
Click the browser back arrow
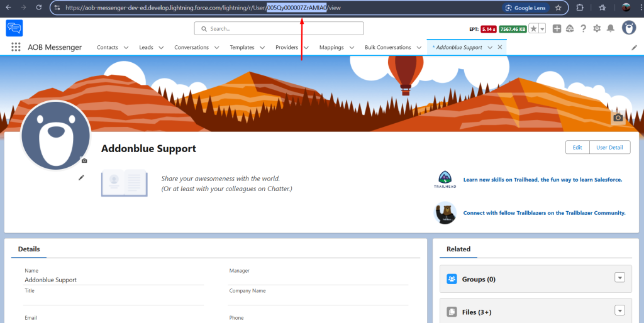pyautogui.click(x=8, y=8)
